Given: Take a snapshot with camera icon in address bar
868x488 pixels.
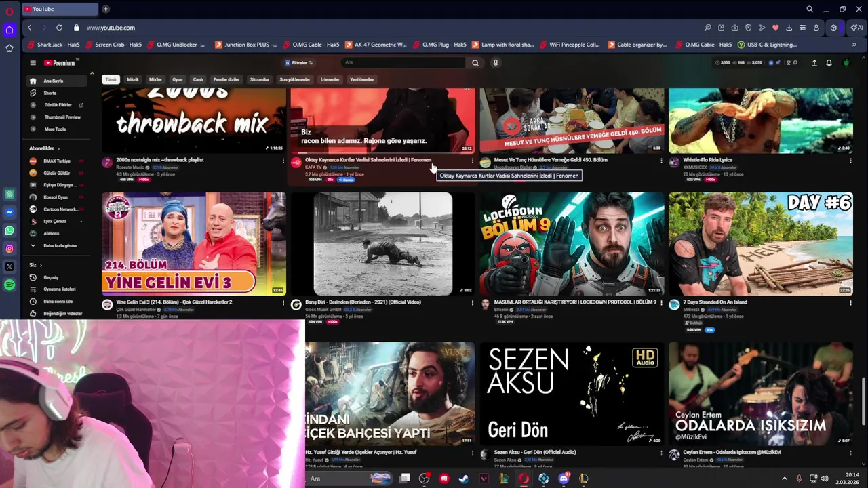Looking at the screenshot, I should (x=734, y=28).
